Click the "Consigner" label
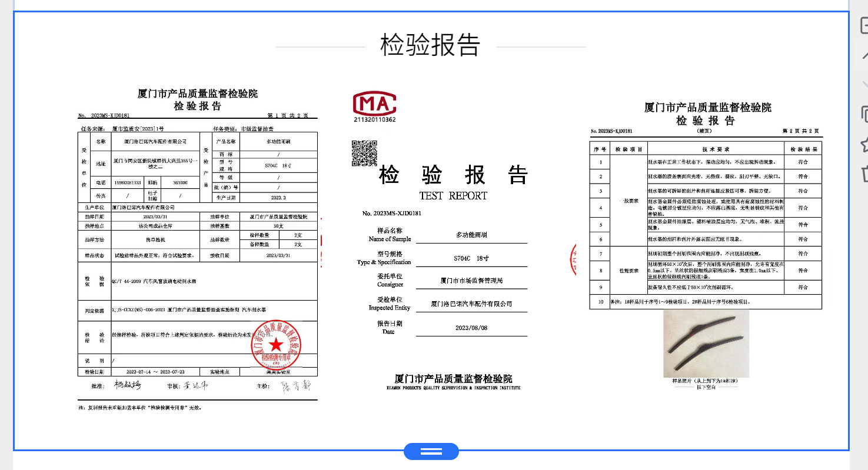This screenshot has width=868, height=470. tap(390, 285)
